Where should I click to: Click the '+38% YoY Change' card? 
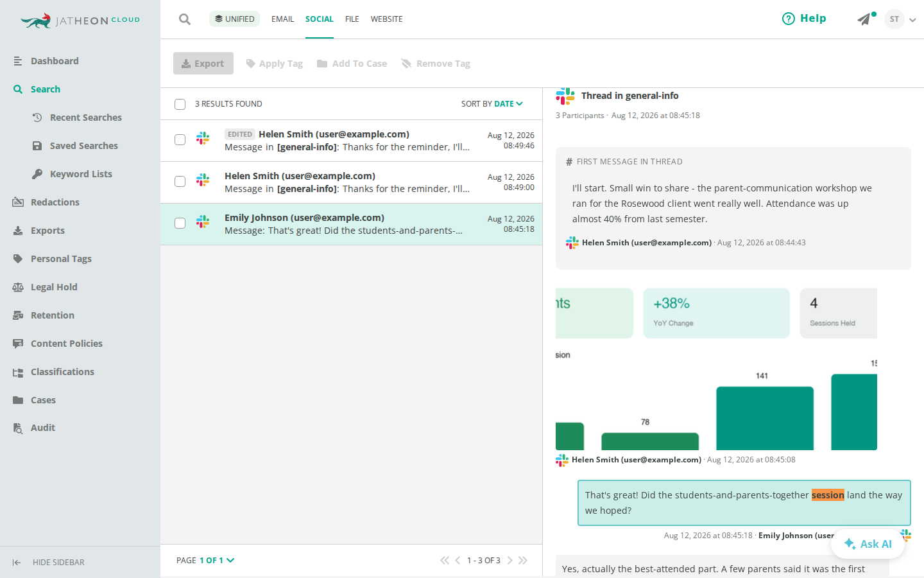(x=716, y=313)
